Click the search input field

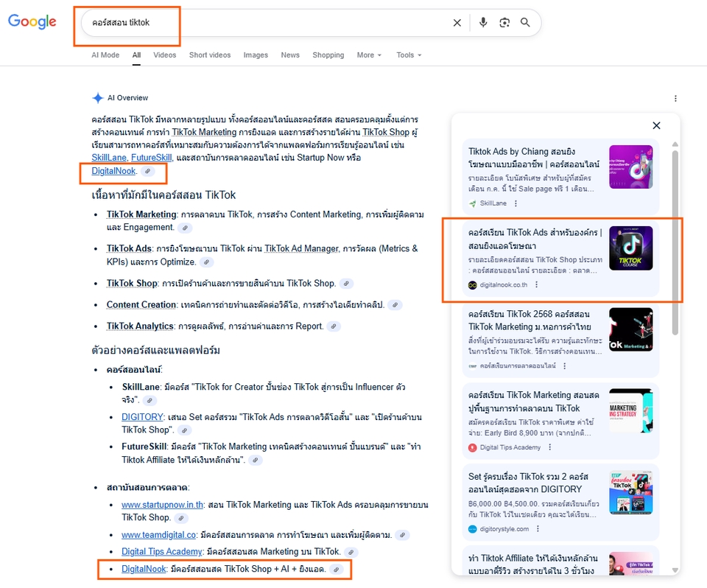click(x=265, y=23)
